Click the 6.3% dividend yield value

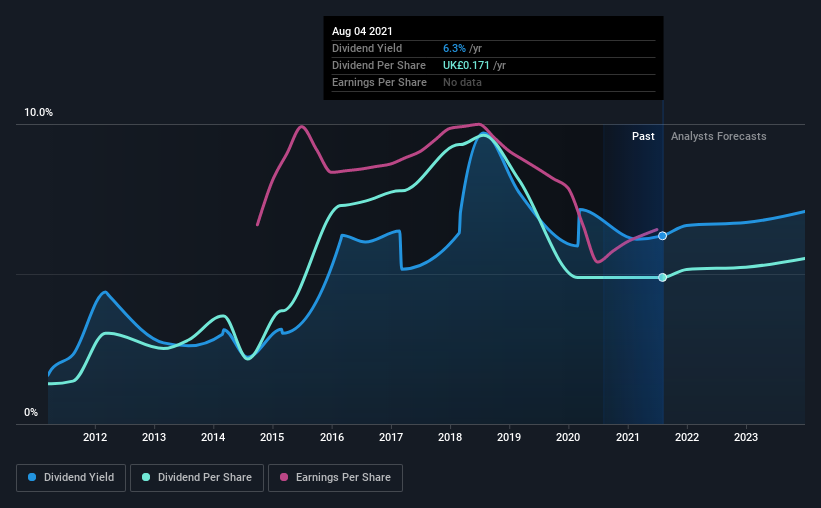click(x=454, y=48)
